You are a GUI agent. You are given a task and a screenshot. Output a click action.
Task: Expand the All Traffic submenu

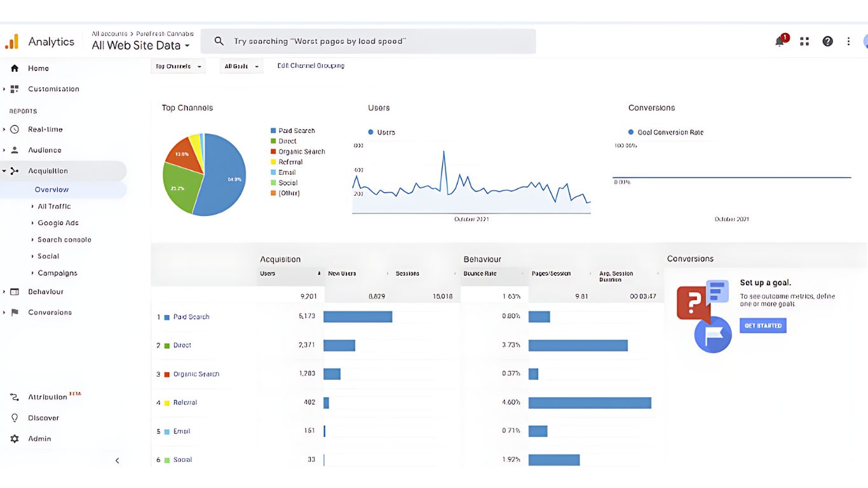click(x=32, y=207)
